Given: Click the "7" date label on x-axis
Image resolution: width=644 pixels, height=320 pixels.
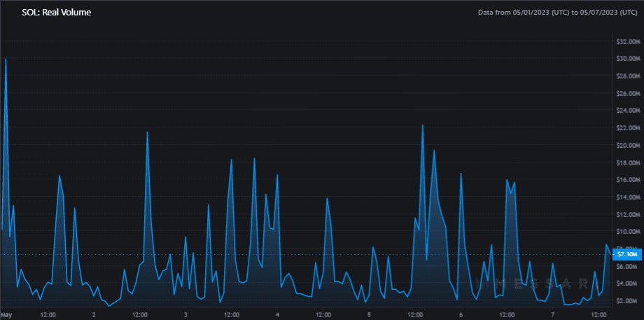Looking at the screenshot, I should click(553, 315).
